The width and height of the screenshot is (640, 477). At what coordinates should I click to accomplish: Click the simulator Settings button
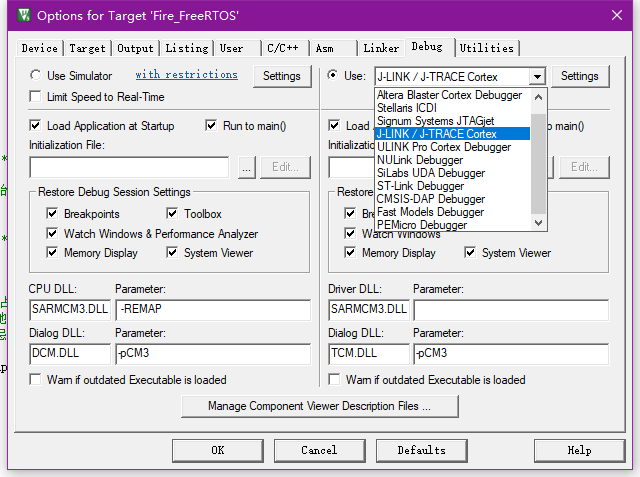[x=282, y=76]
